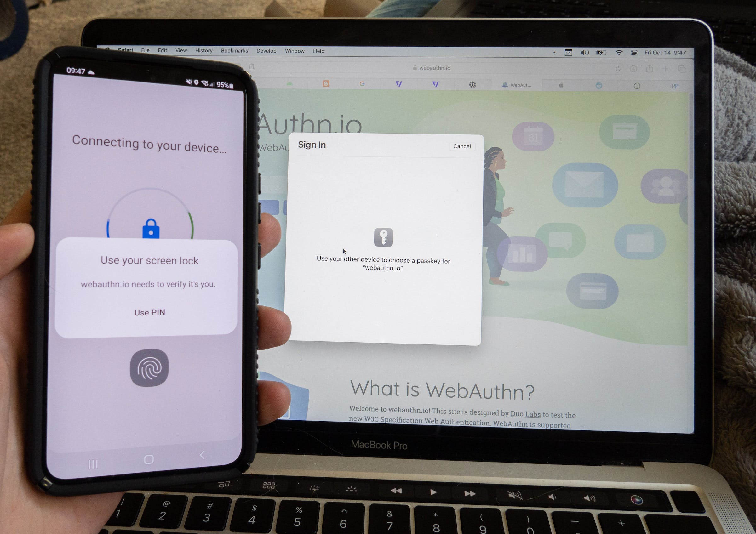
Task: Click Cancel button in Sign In dialog
Action: pyautogui.click(x=462, y=146)
